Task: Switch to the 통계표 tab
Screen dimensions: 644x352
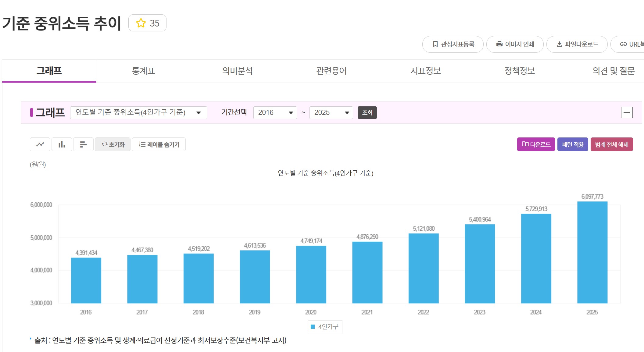Action: coord(143,71)
